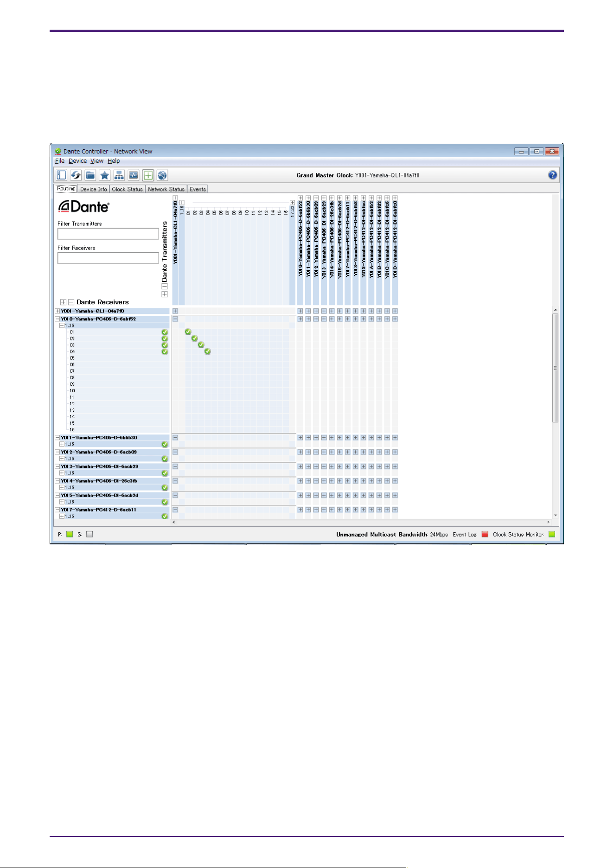Select the Routing tab
The height and width of the screenshot is (868, 614).
[66, 189]
